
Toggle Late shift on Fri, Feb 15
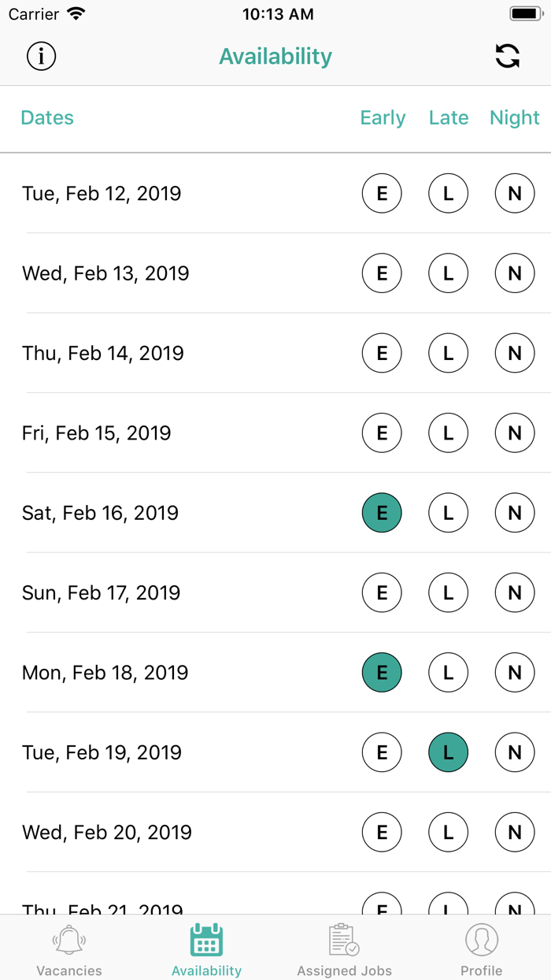[449, 432]
